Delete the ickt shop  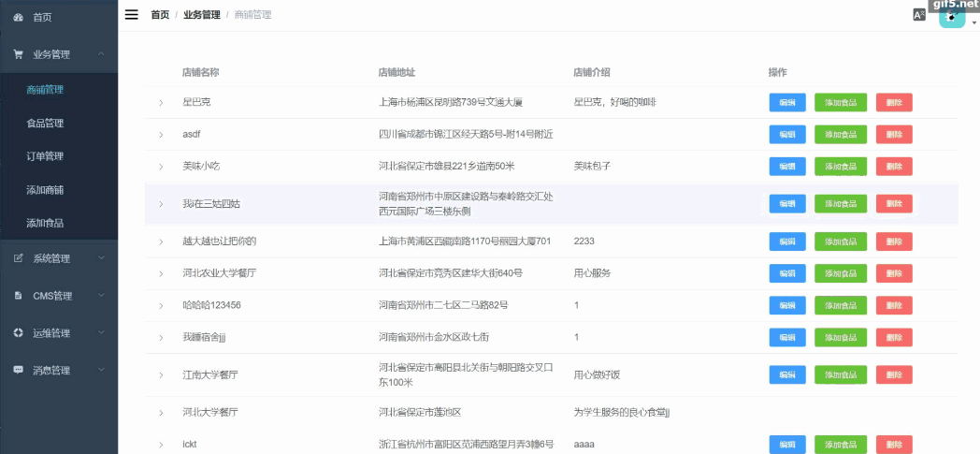click(x=894, y=445)
